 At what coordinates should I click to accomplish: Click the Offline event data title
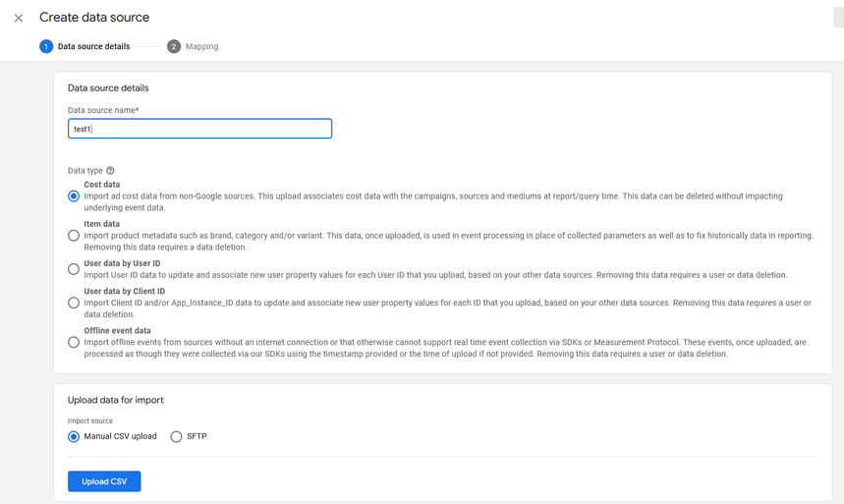click(x=117, y=330)
